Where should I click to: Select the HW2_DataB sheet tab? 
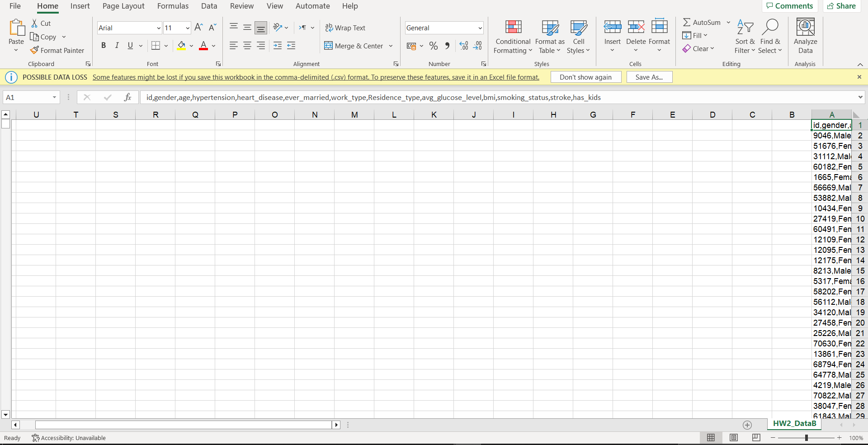[795, 424]
